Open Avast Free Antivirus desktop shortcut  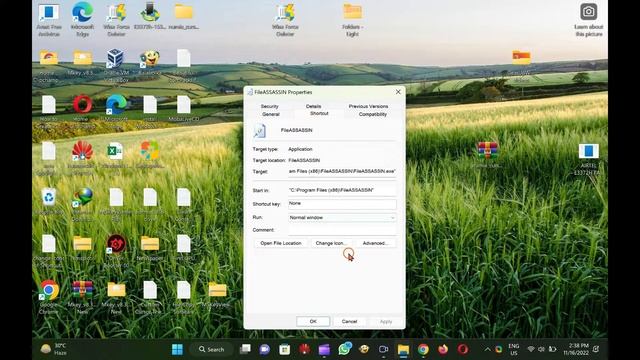(49, 20)
